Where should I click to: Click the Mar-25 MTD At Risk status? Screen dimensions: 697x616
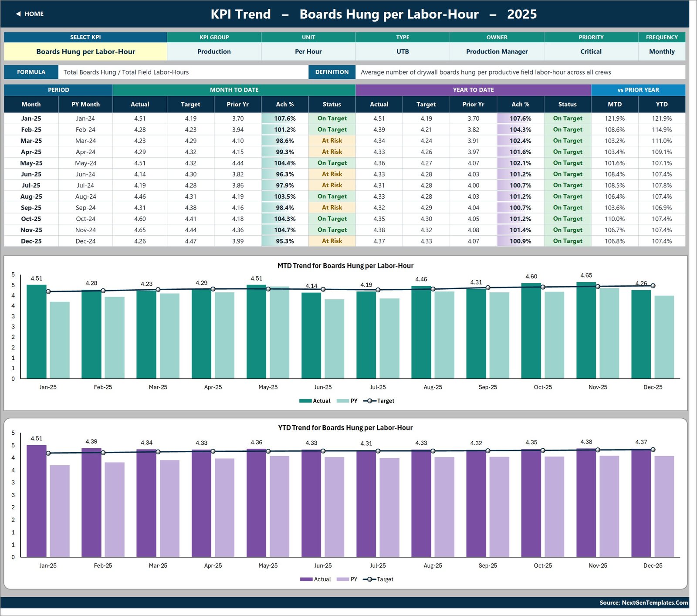[x=332, y=141]
